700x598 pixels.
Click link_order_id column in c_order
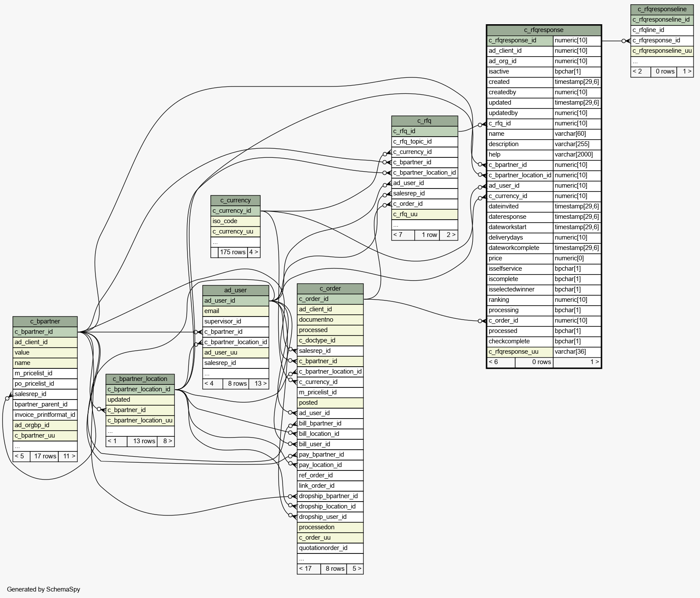330,486
